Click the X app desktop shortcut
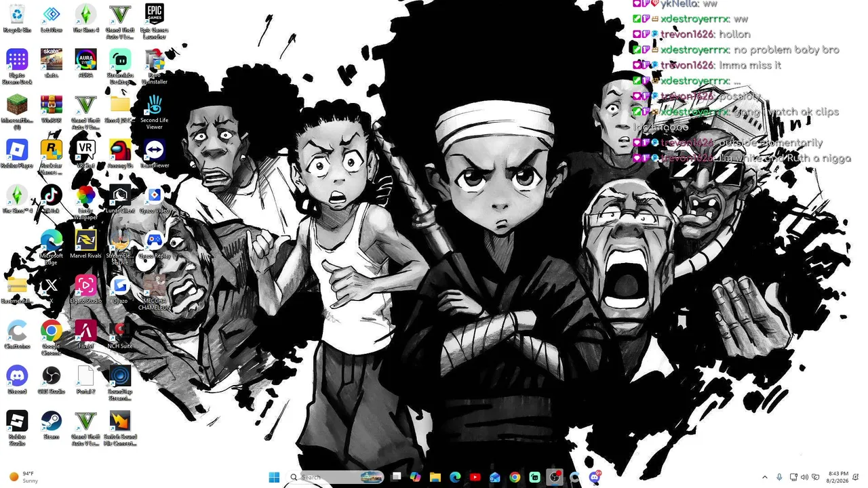This screenshot has width=868, height=488. point(52,288)
